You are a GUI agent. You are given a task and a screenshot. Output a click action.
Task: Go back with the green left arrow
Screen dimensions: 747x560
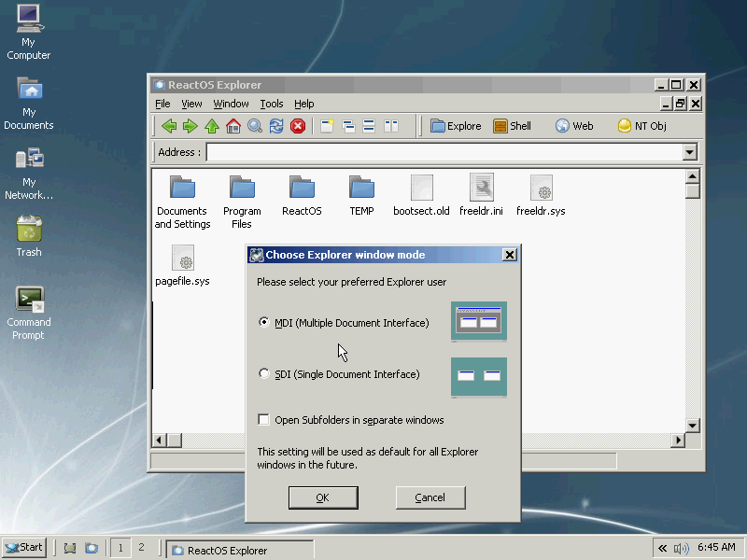click(169, 126)
